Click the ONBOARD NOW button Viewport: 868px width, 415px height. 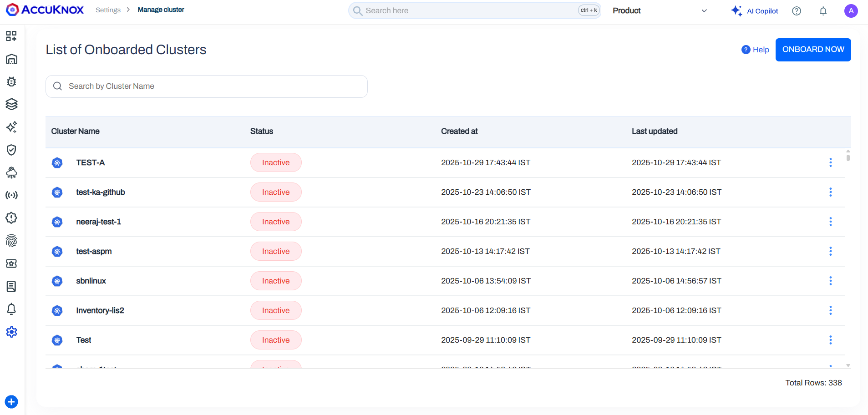tap(813, 50)
